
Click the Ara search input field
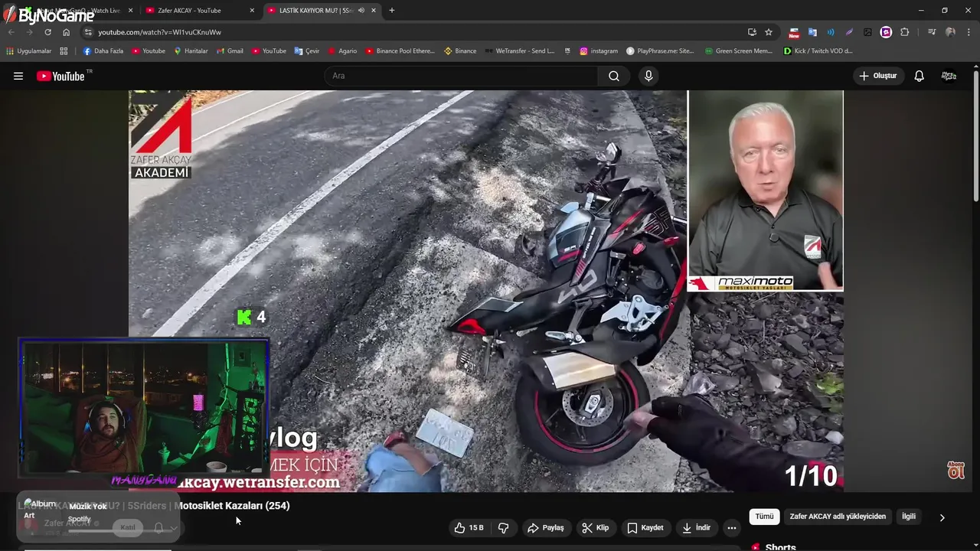[461, 76]
